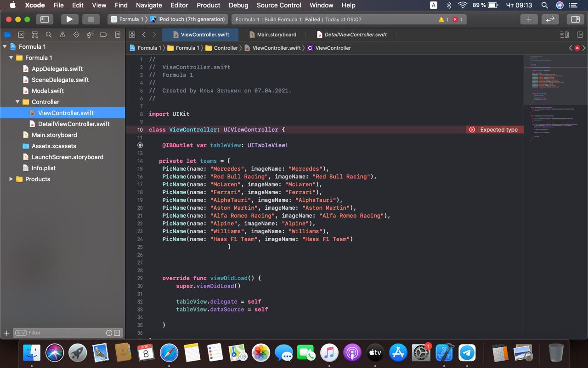Screen dimensions: 588x368
Task: Click the IBOutlet connection circle in gutter
Action: coord(140,145)
